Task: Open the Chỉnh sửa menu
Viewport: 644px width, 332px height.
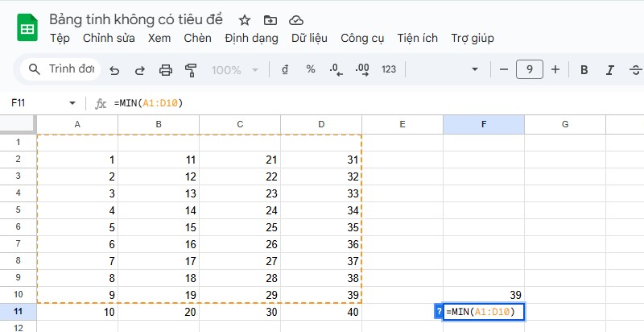Action: pos(109,38)
